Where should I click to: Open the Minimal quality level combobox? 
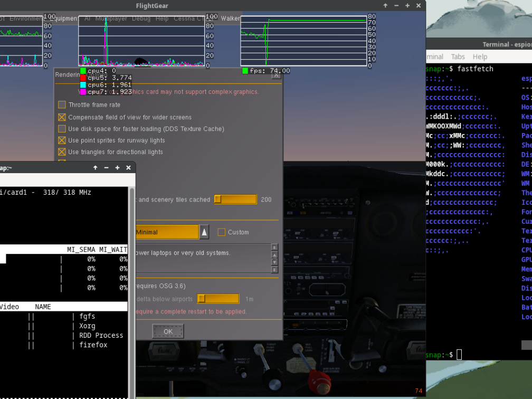click(166, 232)
